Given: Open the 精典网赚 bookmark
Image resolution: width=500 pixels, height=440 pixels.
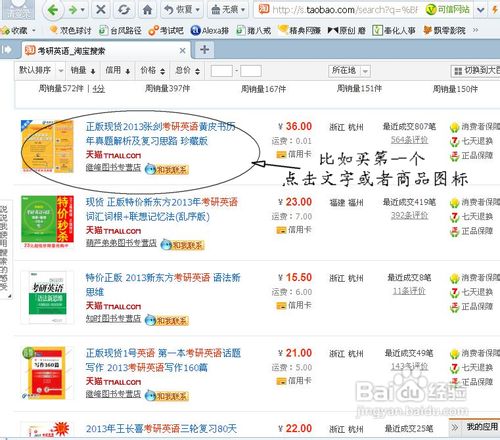Looking at the screenshot, I should (299, 31).
